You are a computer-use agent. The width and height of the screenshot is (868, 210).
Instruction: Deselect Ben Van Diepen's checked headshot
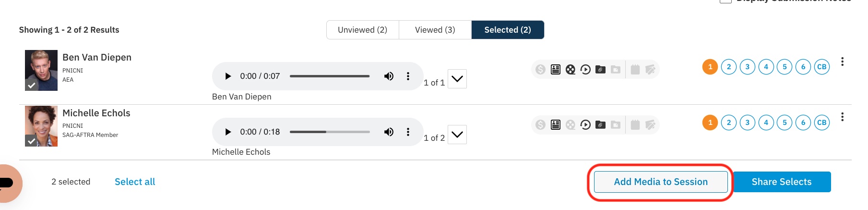[32, 86]
